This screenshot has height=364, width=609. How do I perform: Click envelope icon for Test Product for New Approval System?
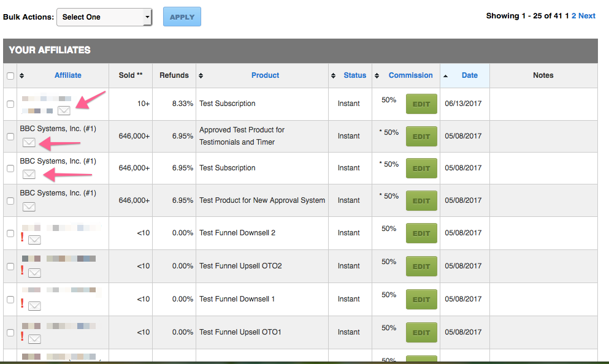(29, 207)
